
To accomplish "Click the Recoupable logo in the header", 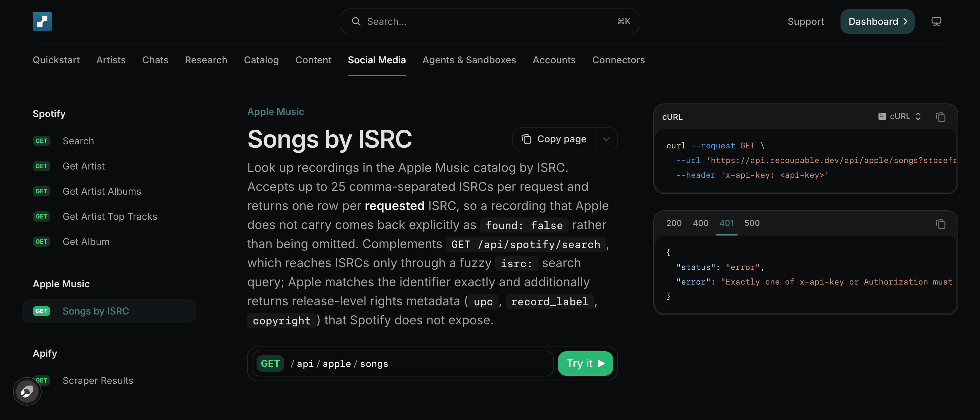I will pos(42,21).
